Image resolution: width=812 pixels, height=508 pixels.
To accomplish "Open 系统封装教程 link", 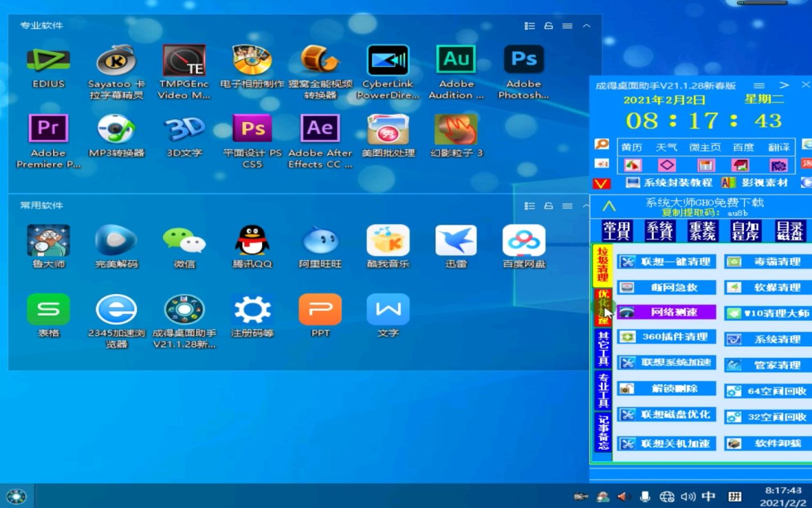I will pos(669,183).
